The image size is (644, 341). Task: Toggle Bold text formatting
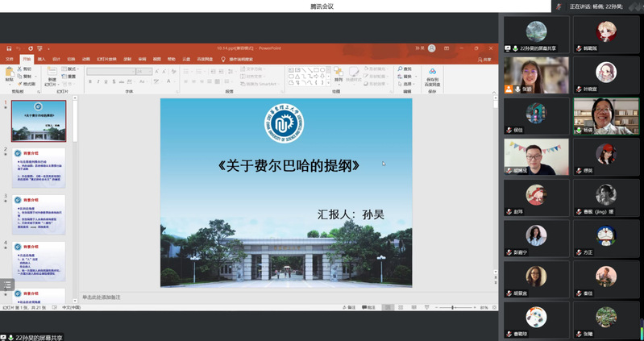(x=90, y=82)
